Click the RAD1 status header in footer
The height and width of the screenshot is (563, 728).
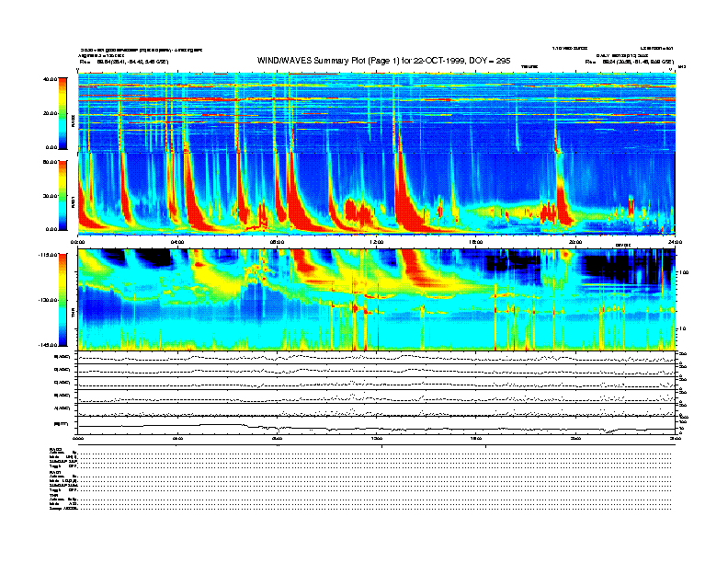pyautogui.click(x=56, y=473)
